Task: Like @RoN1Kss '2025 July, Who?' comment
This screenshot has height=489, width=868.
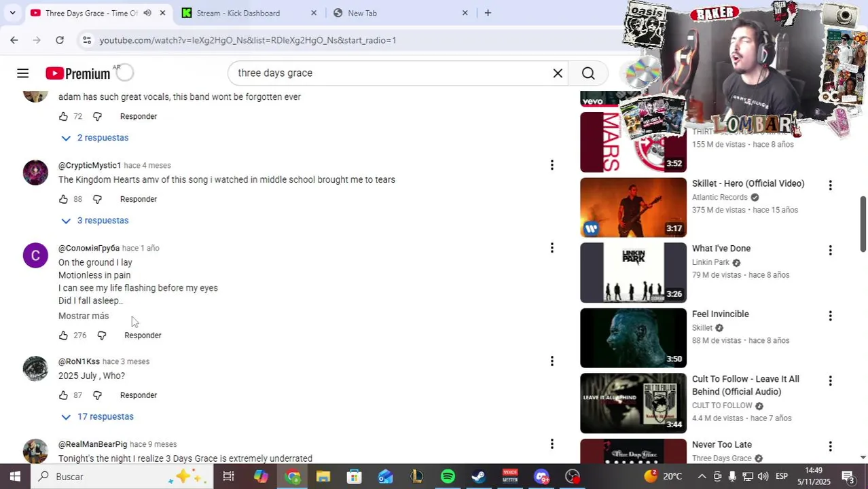Action: coord(63,395)
